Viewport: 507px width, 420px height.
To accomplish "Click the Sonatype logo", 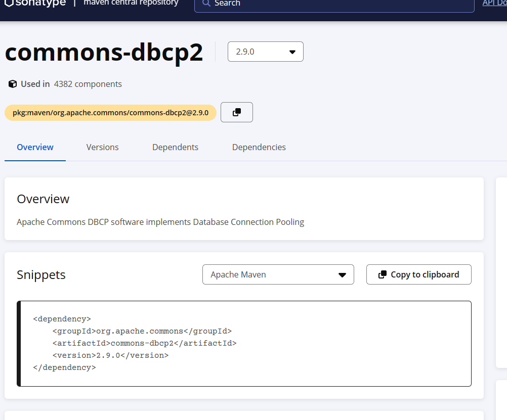I will coord(35,3).
